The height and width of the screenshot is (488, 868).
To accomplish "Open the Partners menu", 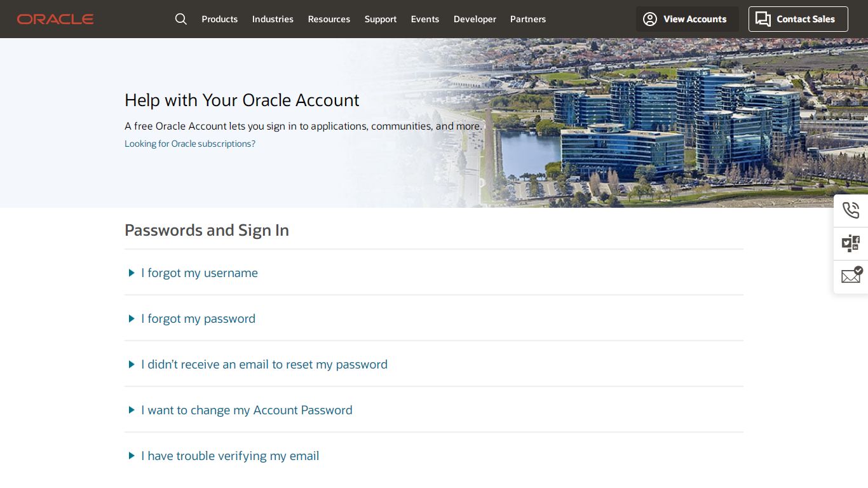I will coord(528,19).
